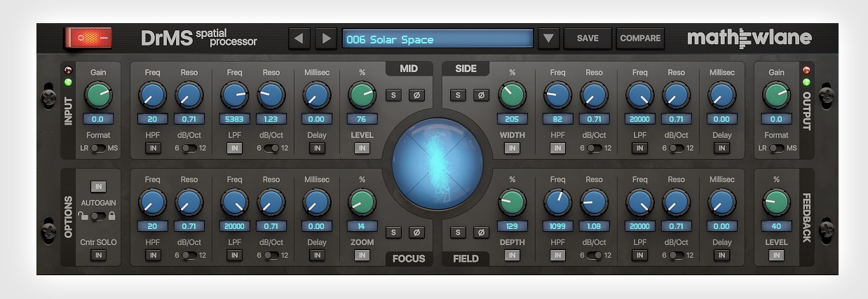Click the Field HPF Reso knob showing 1.08
Viewport: 868px width, 299px height.
pos(594,203)
